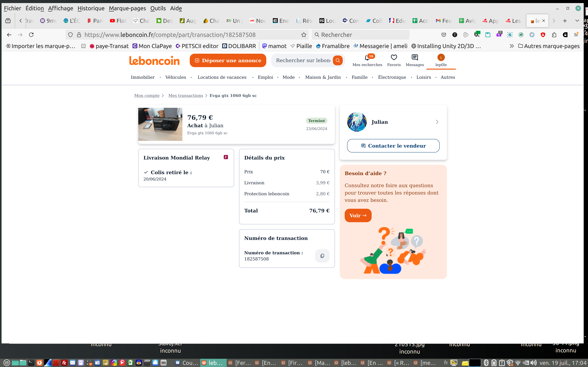Screen dimensions: 588x367
Task: Open Mes recherches bell notifications
Action: point(367,57)
